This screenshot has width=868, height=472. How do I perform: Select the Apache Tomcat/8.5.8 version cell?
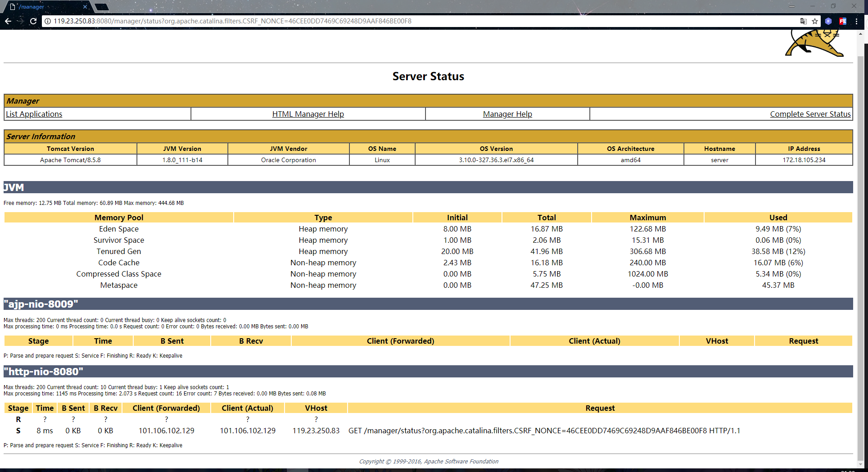(x=70, y=160)
